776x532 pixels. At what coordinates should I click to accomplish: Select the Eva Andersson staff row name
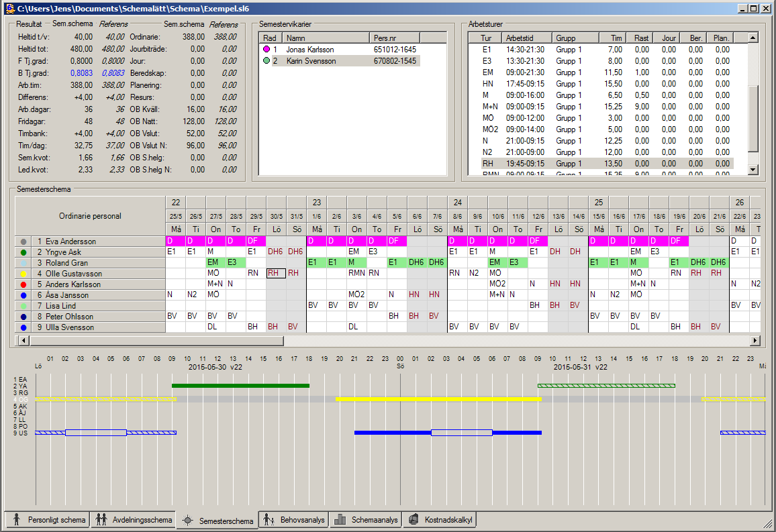tap(70, 242)
